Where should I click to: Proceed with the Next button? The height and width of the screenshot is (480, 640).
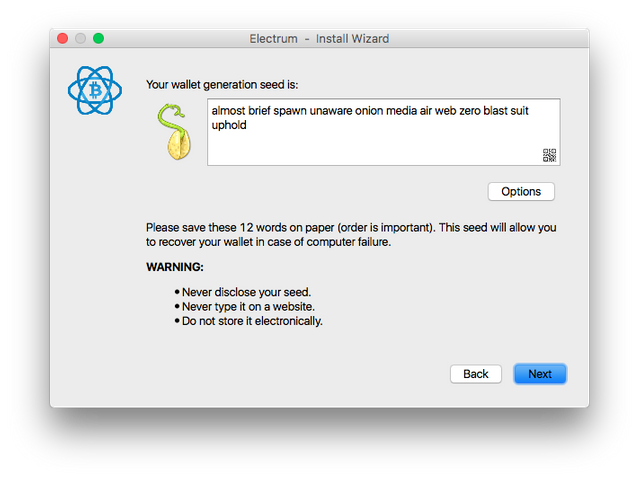point(540,374)
